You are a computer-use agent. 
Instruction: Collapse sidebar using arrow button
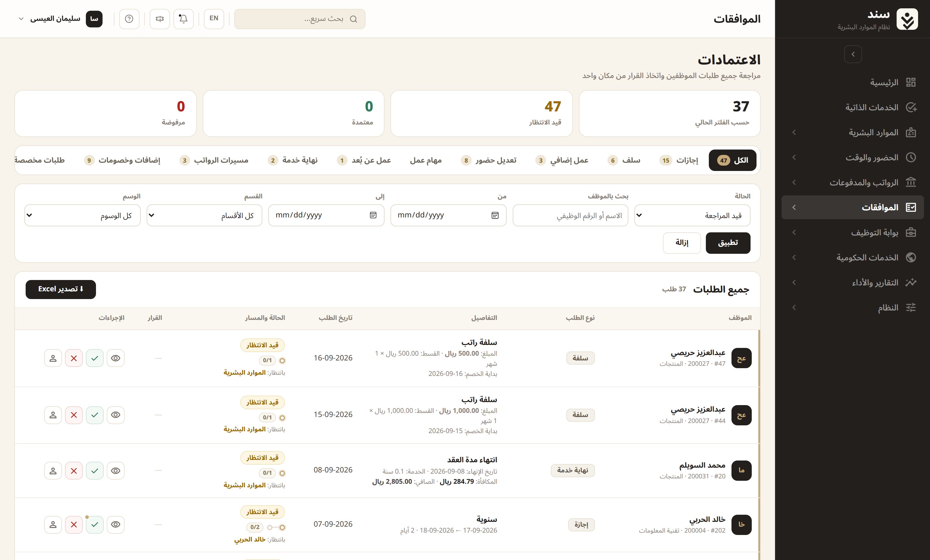(853, 54)
